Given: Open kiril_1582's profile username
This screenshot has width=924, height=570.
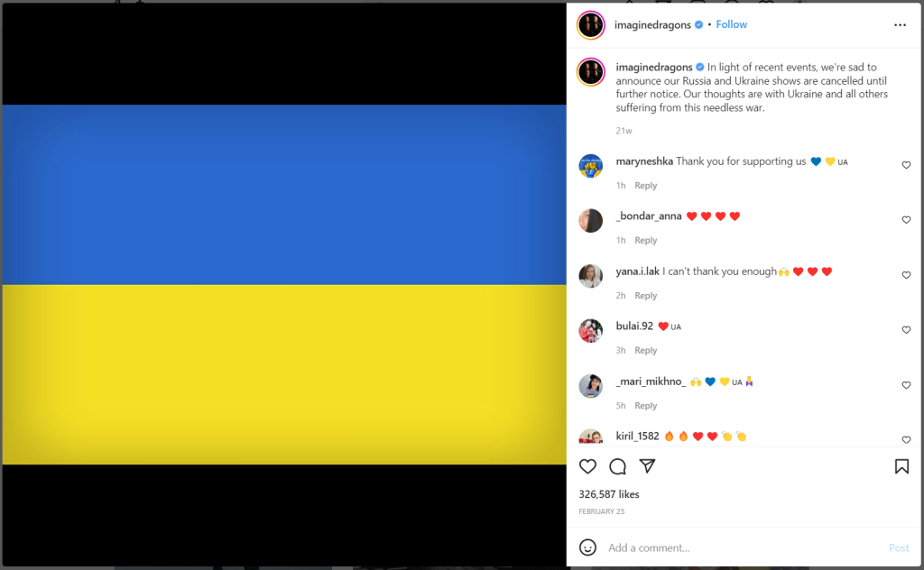Looking at the screenshot, I should point(637,436).
